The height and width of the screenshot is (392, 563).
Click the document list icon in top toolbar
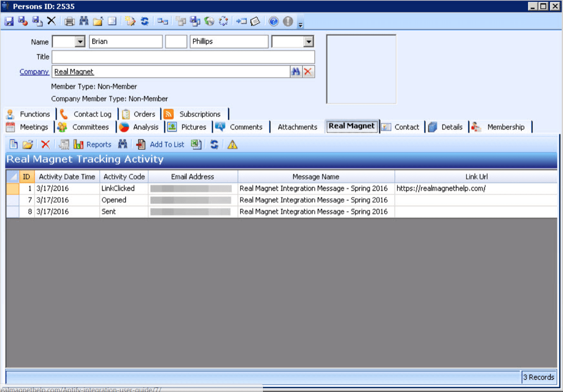click(112, 21)
